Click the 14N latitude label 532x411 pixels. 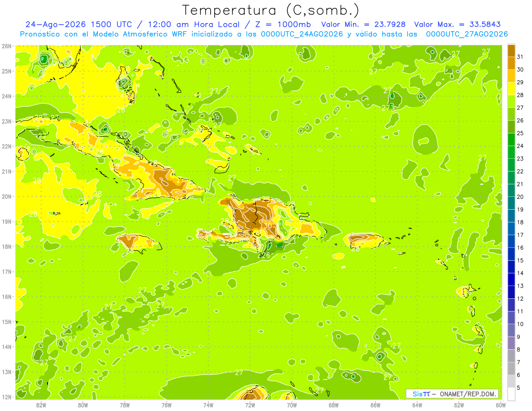coord(6,347)
